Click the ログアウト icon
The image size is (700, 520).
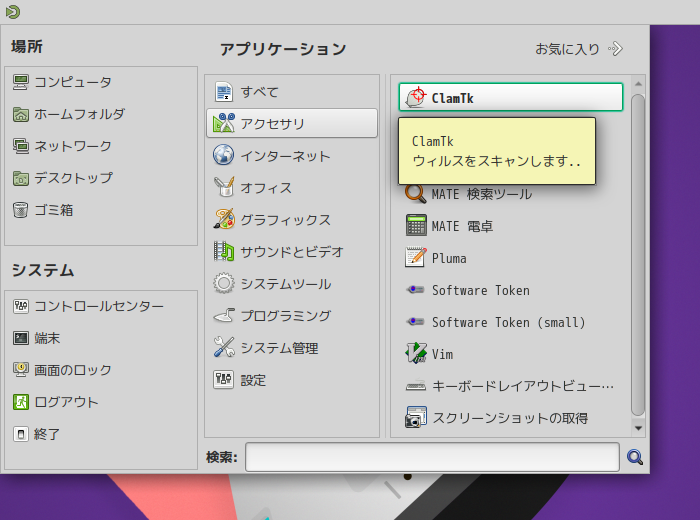[21, 402]
